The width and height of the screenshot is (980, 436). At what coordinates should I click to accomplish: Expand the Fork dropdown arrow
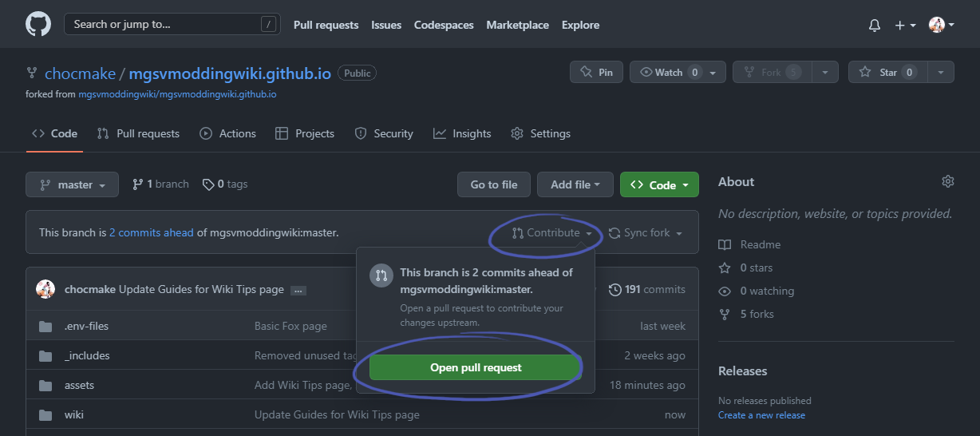click(825, 72)
